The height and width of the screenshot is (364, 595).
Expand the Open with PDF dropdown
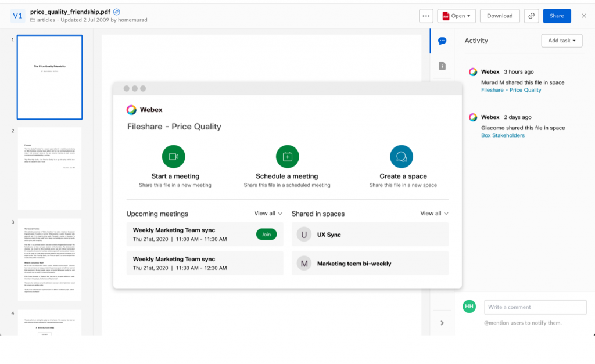click(x=456, y=16)
